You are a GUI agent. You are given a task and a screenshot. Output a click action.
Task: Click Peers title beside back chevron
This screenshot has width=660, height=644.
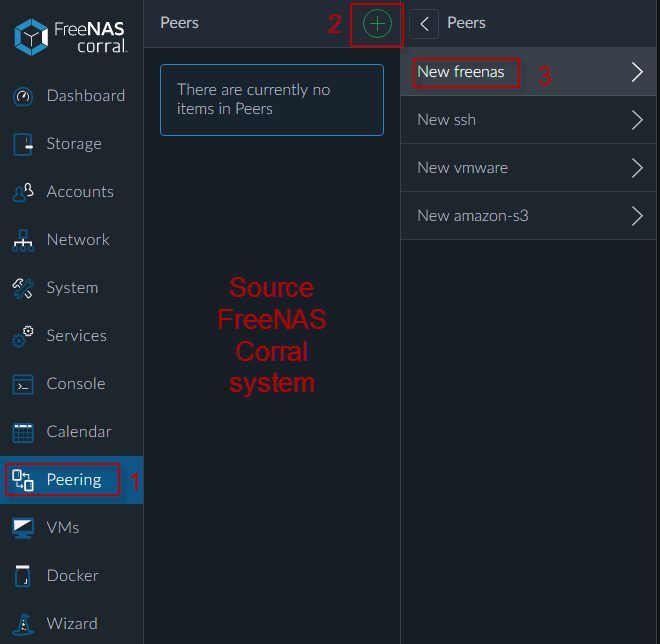[x=466, y=23]
